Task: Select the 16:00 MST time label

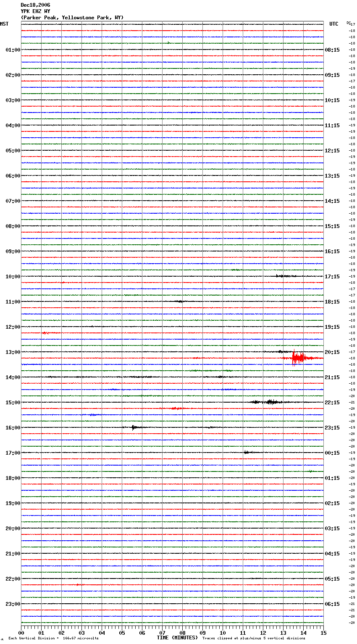Action: click(13, 428)
